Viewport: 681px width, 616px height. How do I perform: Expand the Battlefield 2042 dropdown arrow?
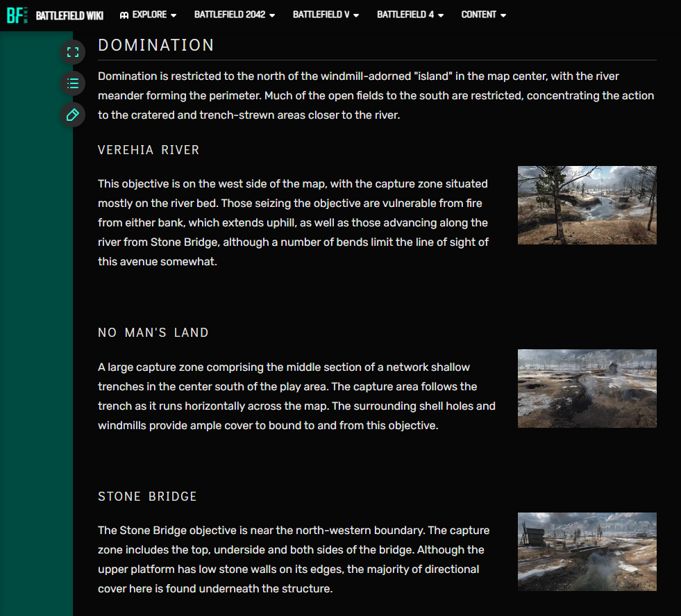272,15
